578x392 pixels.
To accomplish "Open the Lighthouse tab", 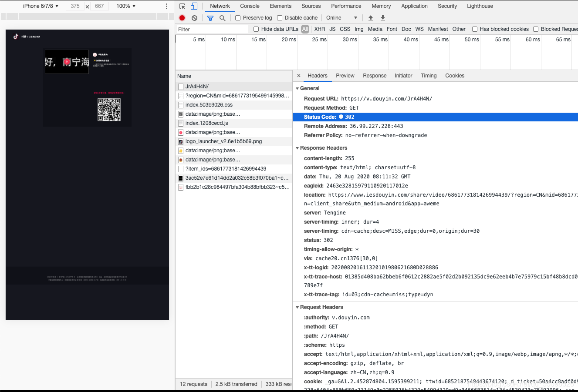I will tap(480, 6).
